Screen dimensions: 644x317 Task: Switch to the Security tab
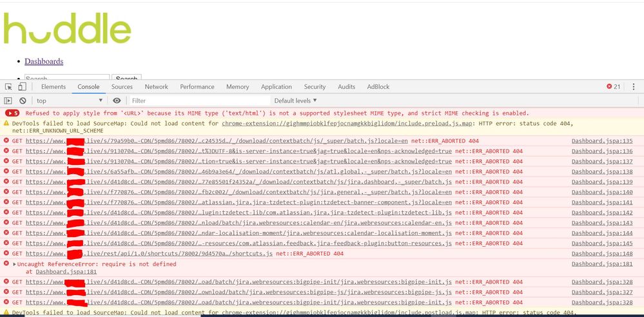[315, 86]
